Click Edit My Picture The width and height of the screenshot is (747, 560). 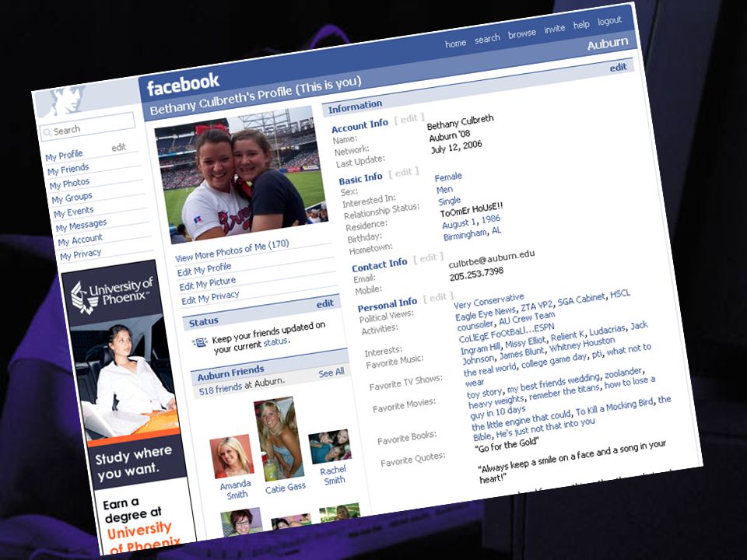coord(207,283)
